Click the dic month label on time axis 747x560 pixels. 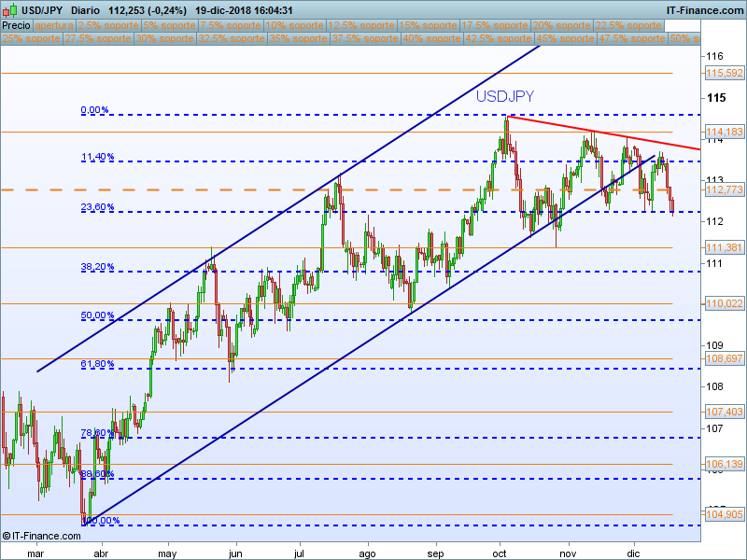pos(634,553)
